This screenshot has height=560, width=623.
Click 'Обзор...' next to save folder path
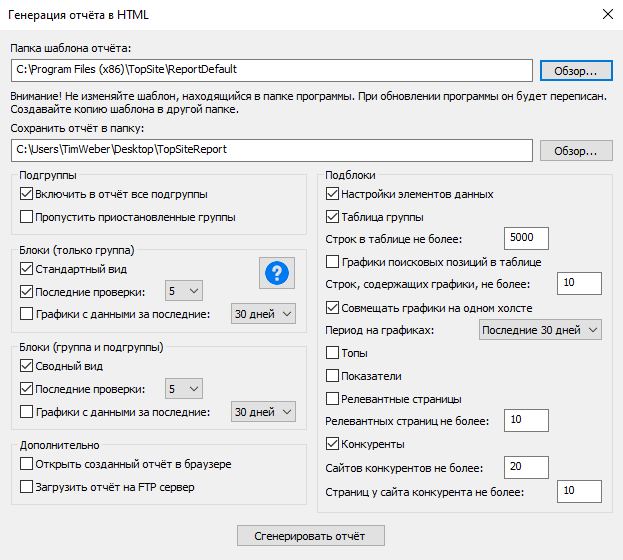coord(575,150)
